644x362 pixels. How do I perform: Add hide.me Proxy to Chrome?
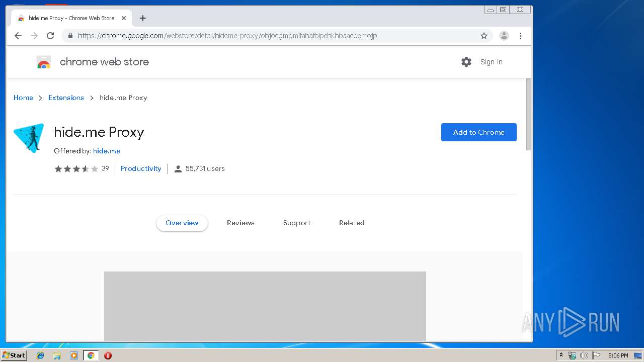click(479, 132)
